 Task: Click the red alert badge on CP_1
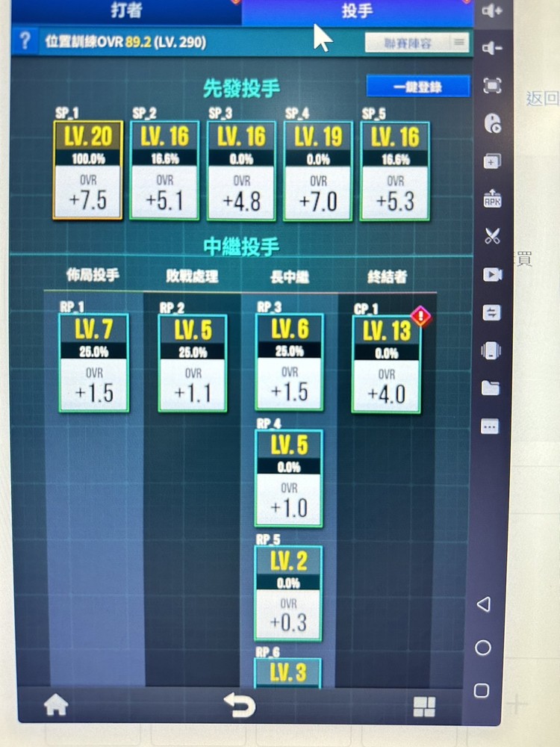tap(420, 316)
